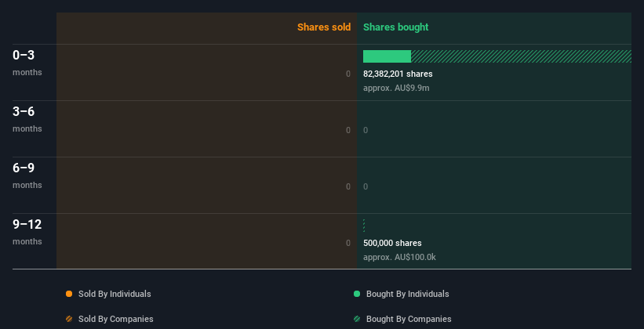Select the Bought By Companies legend label
The height and width of the screenshot is (329, 644).
[409, 319]
